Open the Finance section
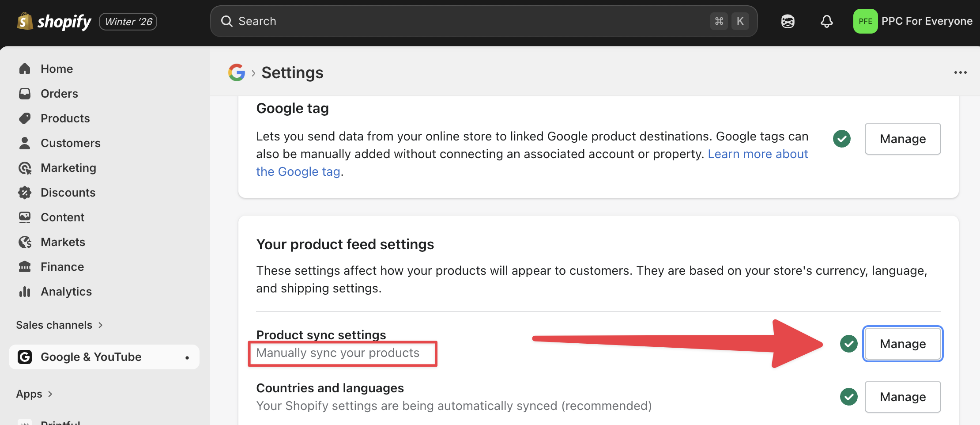Screen dimensions: 980x425 [x=62, y=267]
